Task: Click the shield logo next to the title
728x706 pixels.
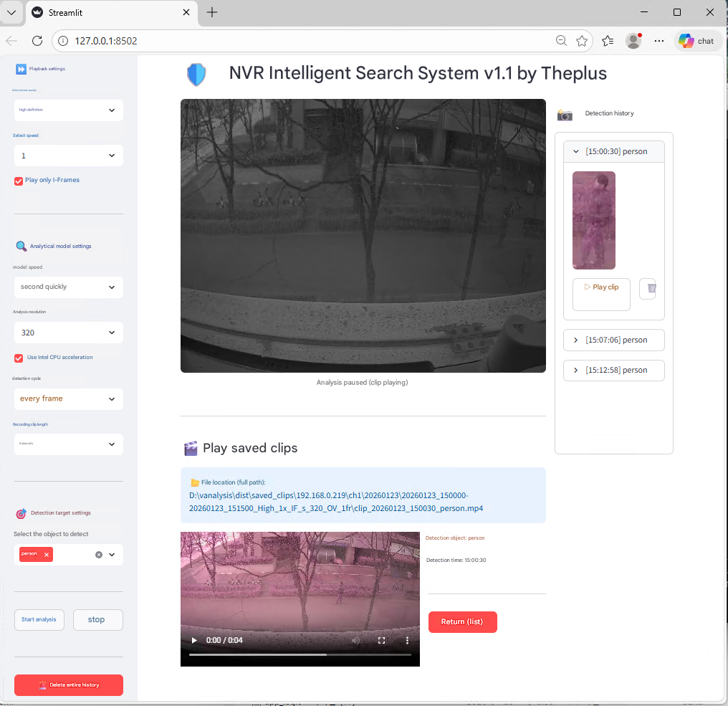Action: [196, 74]
